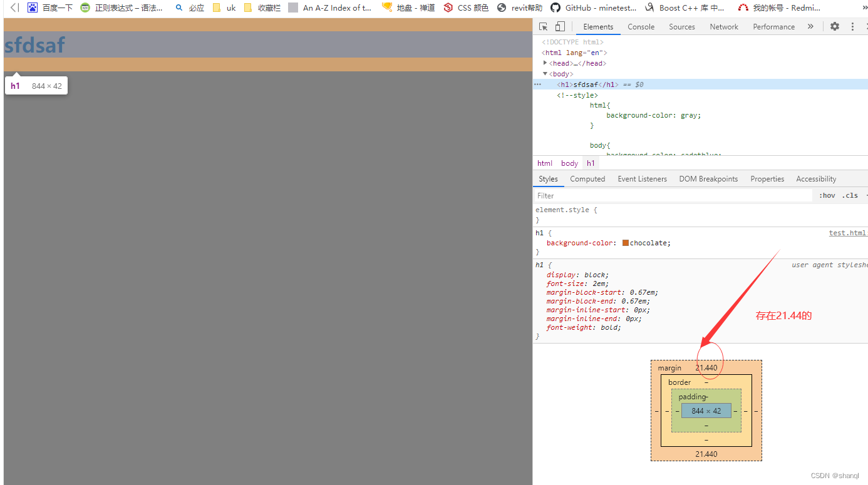Click the regex syntax bookmark icon
868x485 pixels.
point(85,8)
